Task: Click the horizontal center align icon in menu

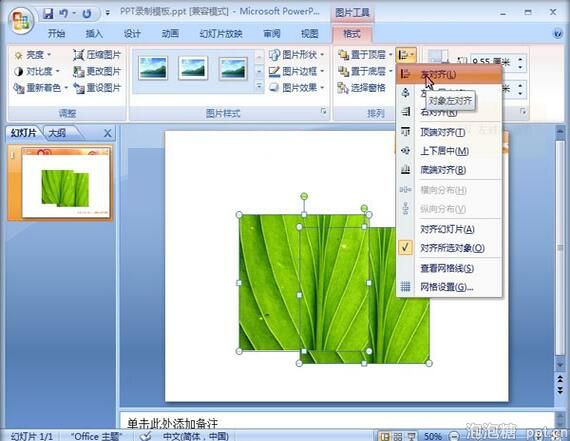Action: point(406,93)
